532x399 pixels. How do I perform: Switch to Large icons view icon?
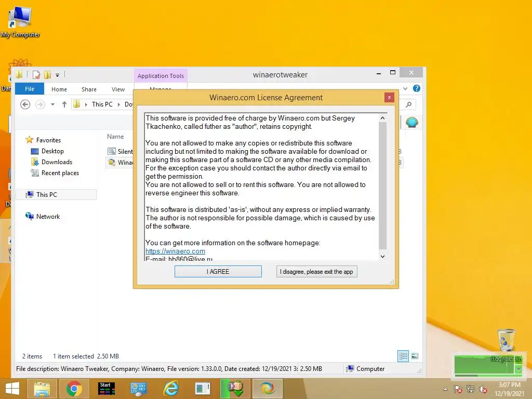point(414,356)
